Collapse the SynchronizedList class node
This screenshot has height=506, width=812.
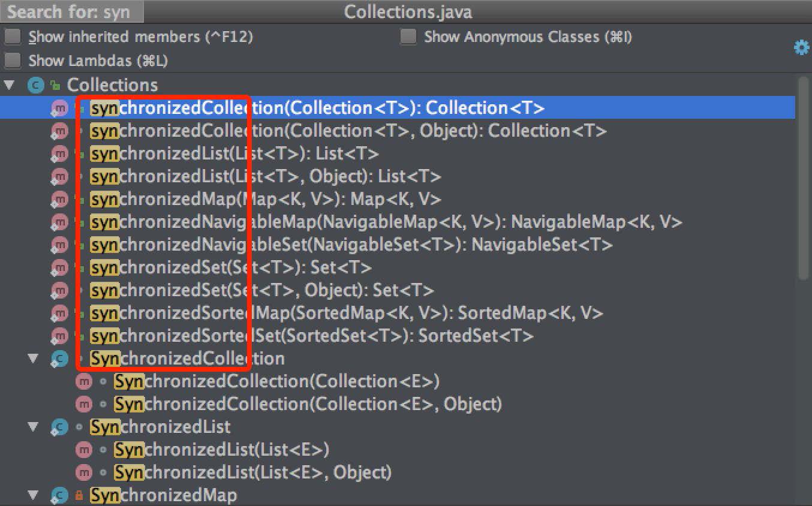coord(33,427)
